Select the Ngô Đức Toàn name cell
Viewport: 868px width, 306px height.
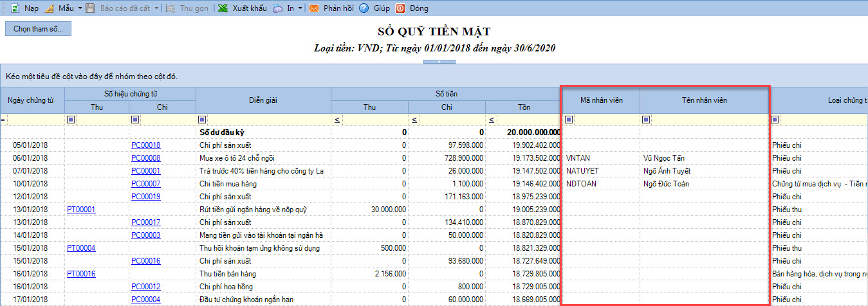(x=705, y=184)
